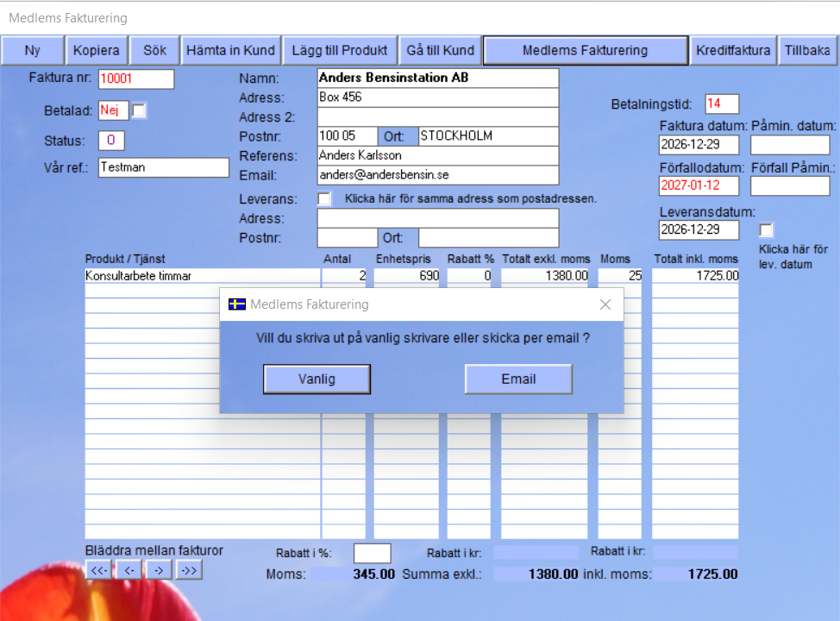Click Totalt inkl. moms cell 1725.00
Image resolution: width=840 pixels, height=621 pixels.
(x=695, y=276)
